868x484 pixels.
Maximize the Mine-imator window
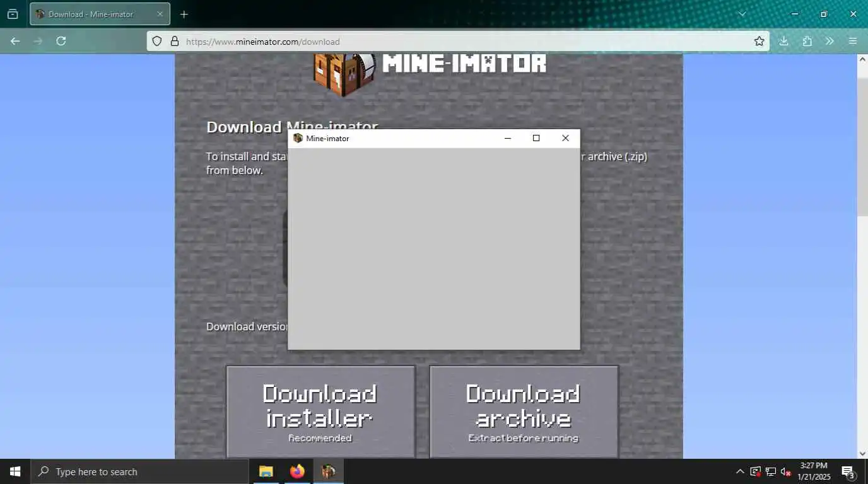(536, 138)
